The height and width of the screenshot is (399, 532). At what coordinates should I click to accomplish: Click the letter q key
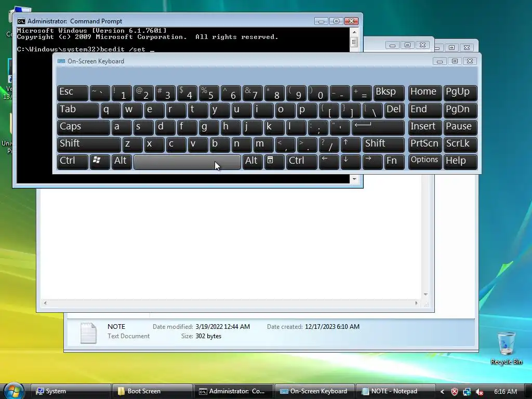click(111, 110)
